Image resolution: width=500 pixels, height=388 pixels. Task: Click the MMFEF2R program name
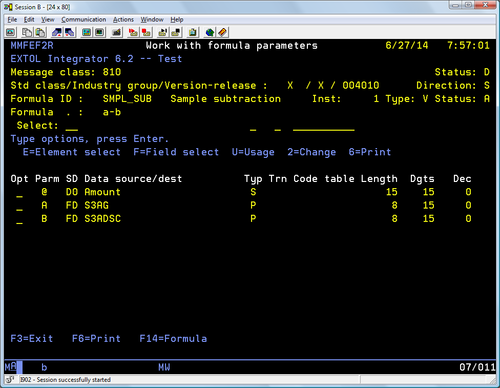(32, 46)
